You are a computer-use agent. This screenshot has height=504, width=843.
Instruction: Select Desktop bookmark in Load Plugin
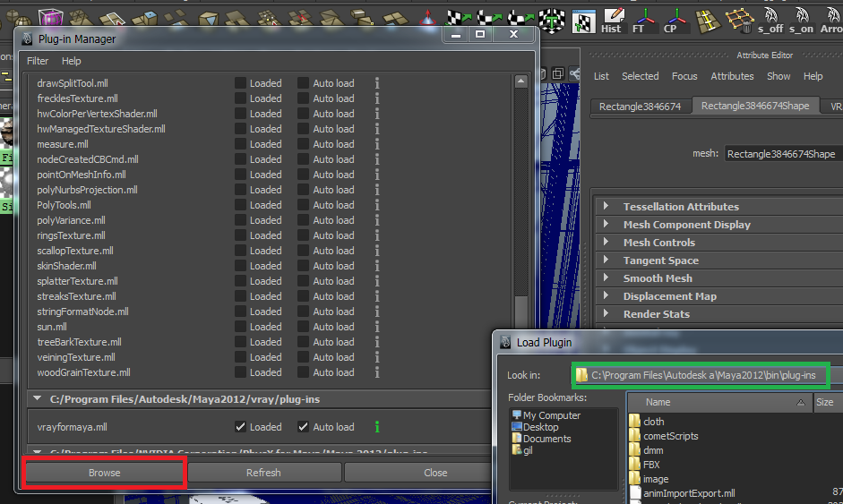point(535,427)
